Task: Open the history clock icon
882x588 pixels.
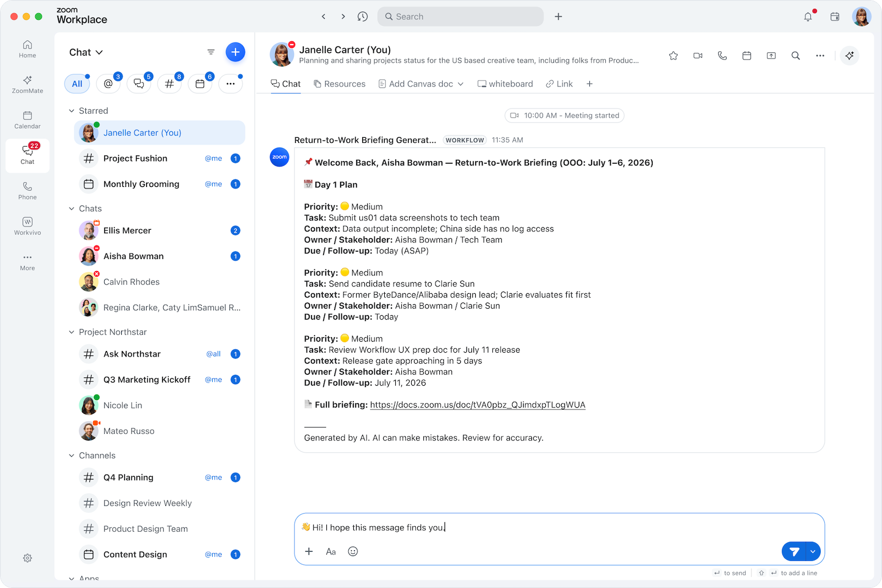Action: pos(363,17)
